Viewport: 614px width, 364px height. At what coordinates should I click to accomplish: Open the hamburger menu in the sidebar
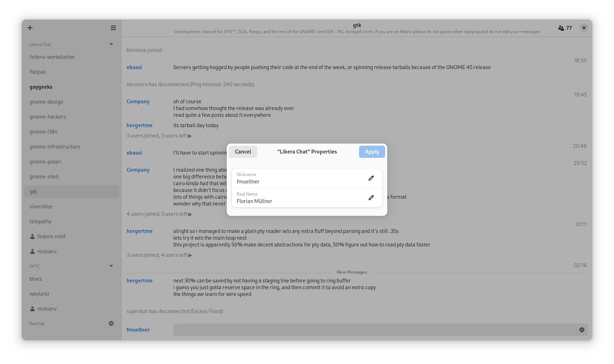click(x=113, y=28)
